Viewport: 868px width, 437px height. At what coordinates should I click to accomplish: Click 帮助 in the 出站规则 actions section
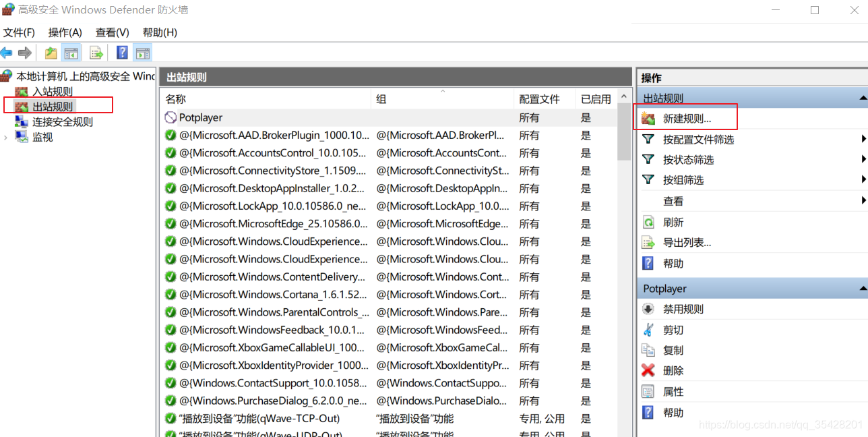point(673,263)
